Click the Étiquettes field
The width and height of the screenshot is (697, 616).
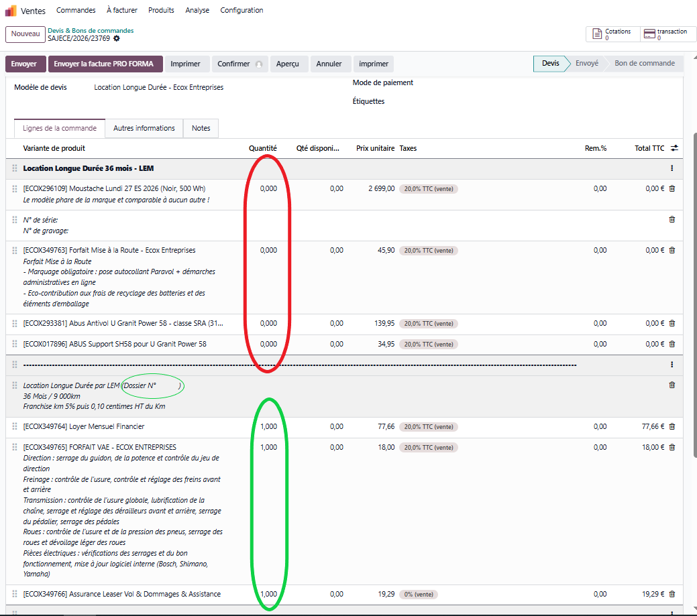(368, 101)
